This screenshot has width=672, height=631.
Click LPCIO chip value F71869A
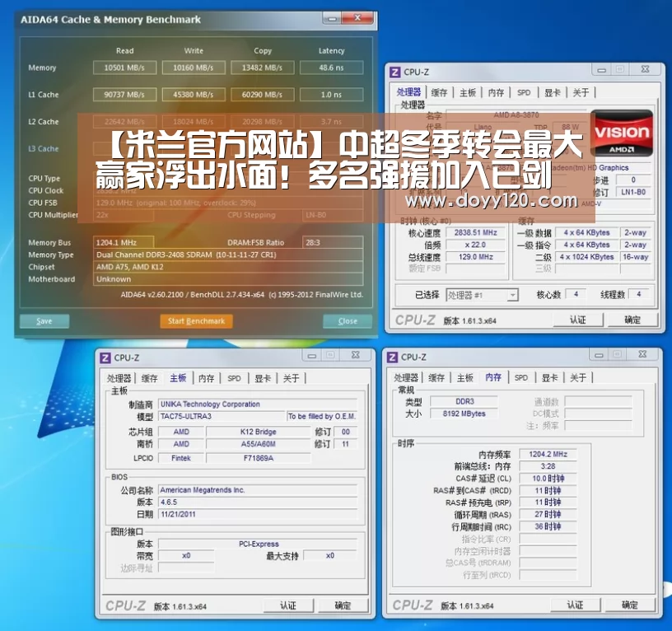pos(259,458)
